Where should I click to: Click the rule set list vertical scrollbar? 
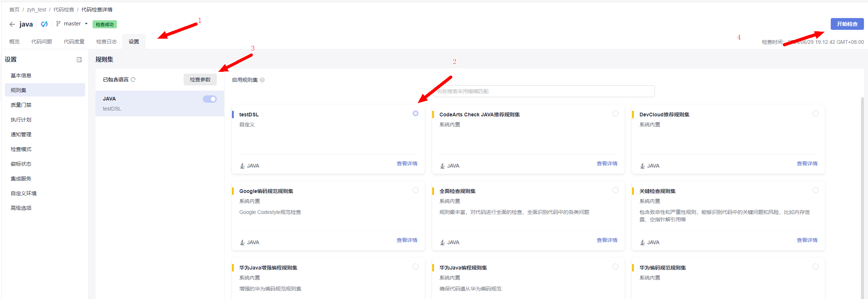click(x=862, y=198)
